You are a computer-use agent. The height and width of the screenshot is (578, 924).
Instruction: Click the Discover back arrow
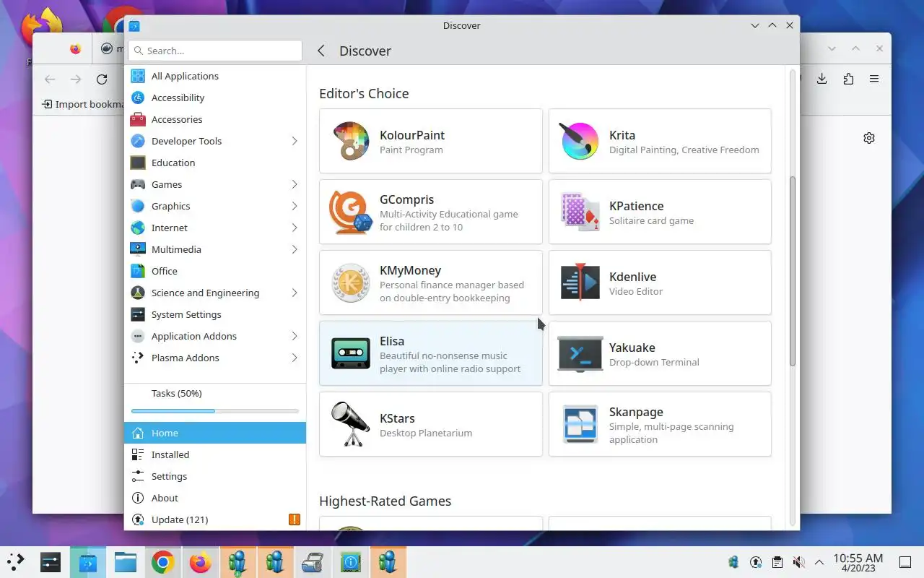(321, 51)
